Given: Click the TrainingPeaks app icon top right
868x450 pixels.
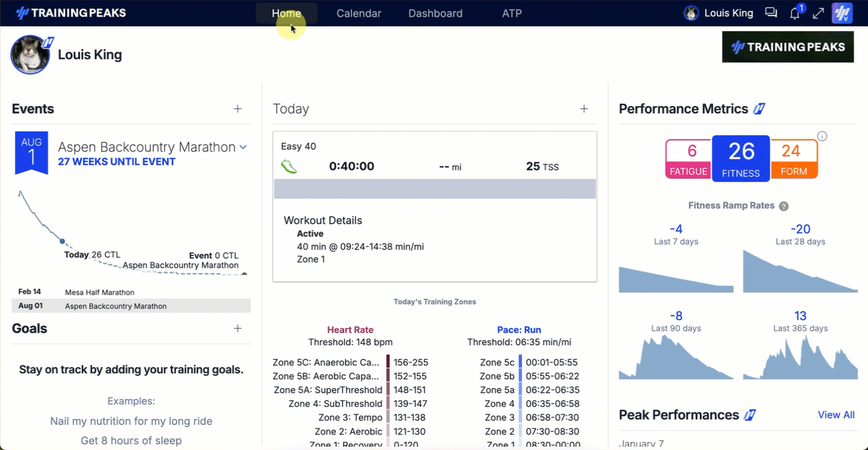Looking at the screenshot, I should (x=842, y=13).
